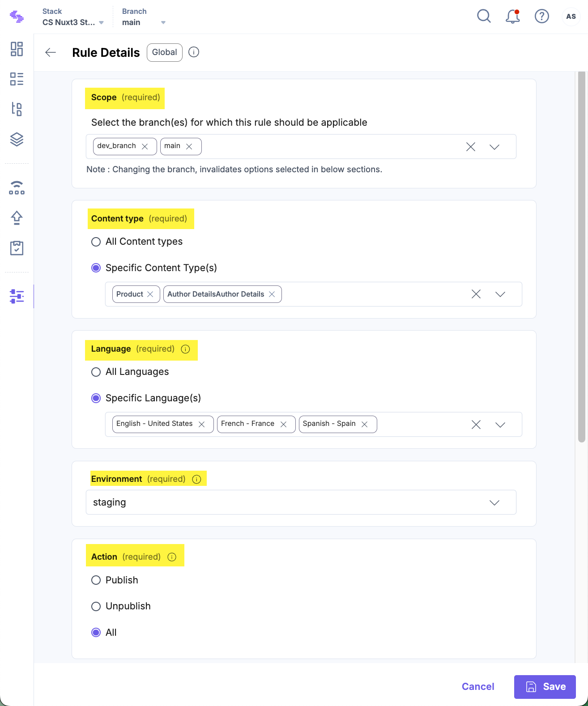This screenshot has width=588, height=706.
Task: Select Specific Language(s) radio
Action: point(96,398)
